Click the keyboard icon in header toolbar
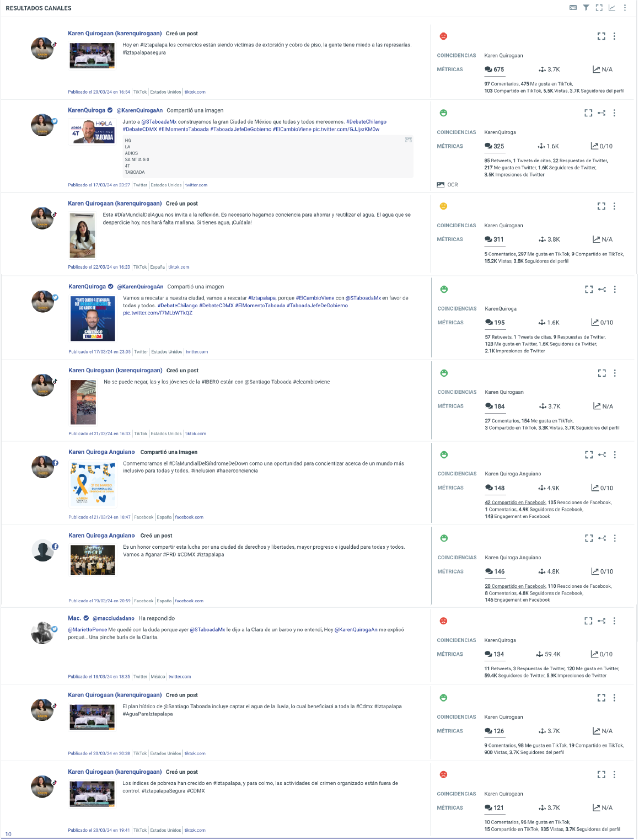639x840 pixels. click(x=573, y=8)
